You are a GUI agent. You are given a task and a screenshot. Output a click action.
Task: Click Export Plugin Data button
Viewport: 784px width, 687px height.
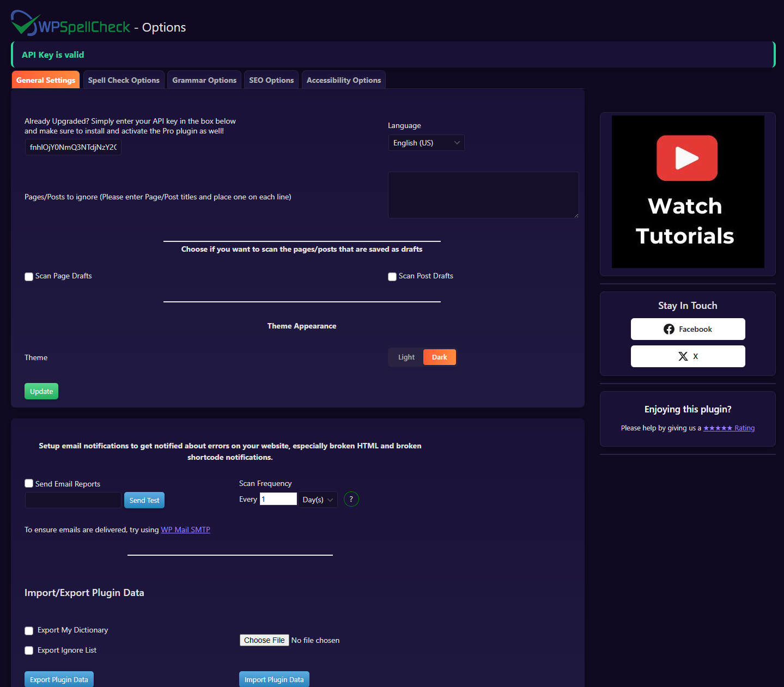point(59,679)
